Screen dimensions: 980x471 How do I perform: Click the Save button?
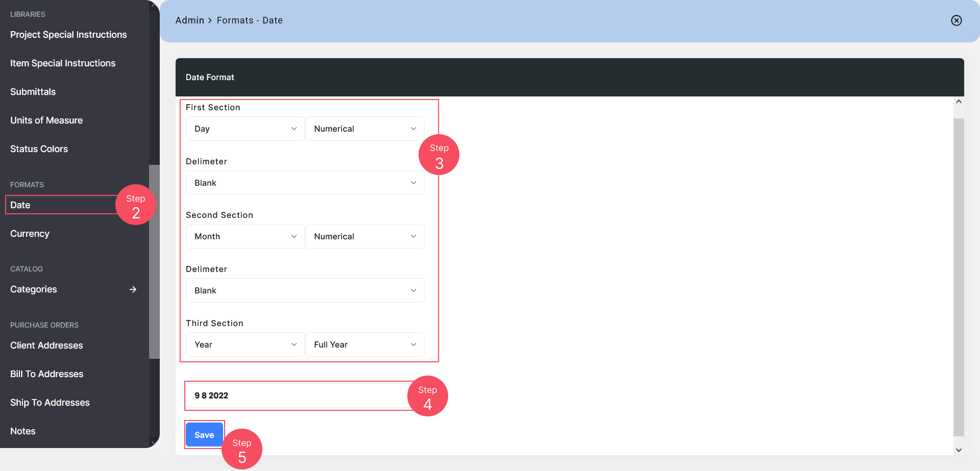pos(204,435)
